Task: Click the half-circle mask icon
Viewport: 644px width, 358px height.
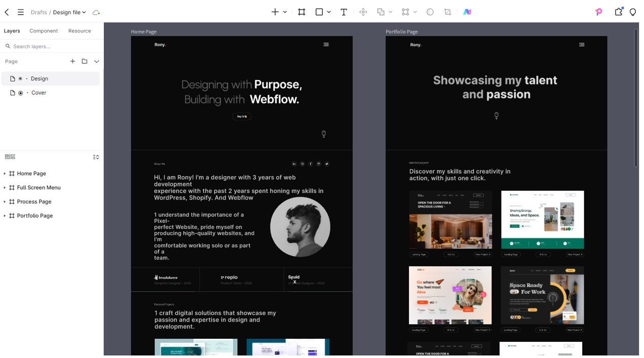Action: pyautogui.click(x=430, y=12)
